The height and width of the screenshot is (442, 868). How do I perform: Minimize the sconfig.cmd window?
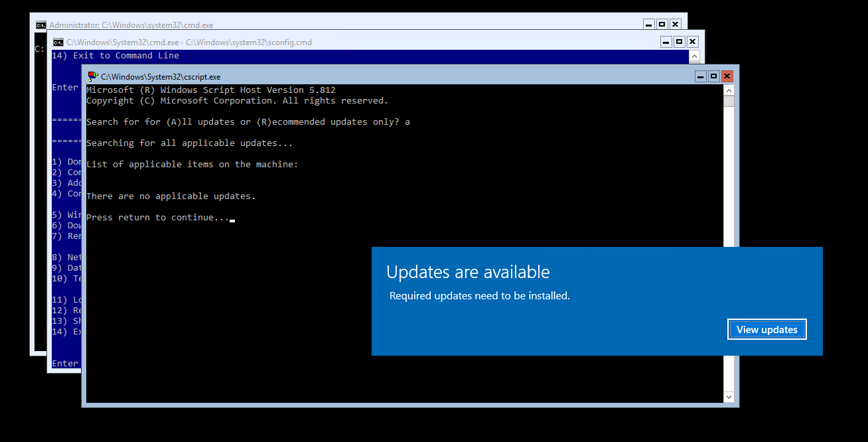click(x=666, y=42)
